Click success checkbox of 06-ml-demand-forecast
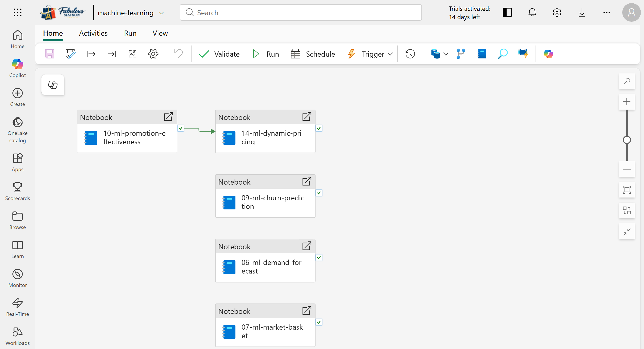Image resolution: width=644 pixels, height=349 pixels. [x=319, y=257]
